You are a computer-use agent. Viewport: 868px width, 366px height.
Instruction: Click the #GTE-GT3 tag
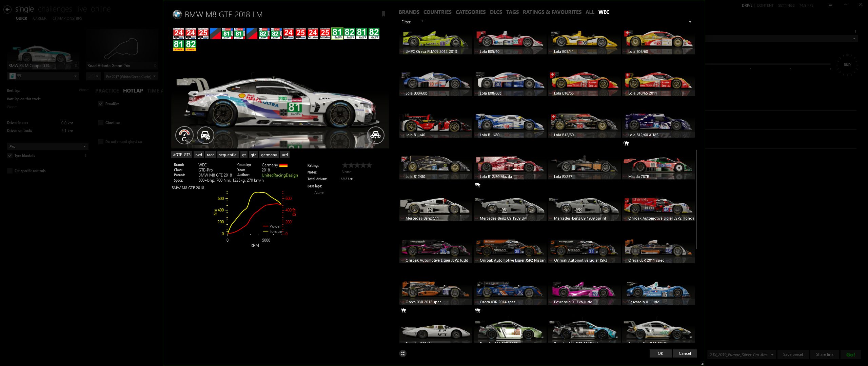(182, 155)
